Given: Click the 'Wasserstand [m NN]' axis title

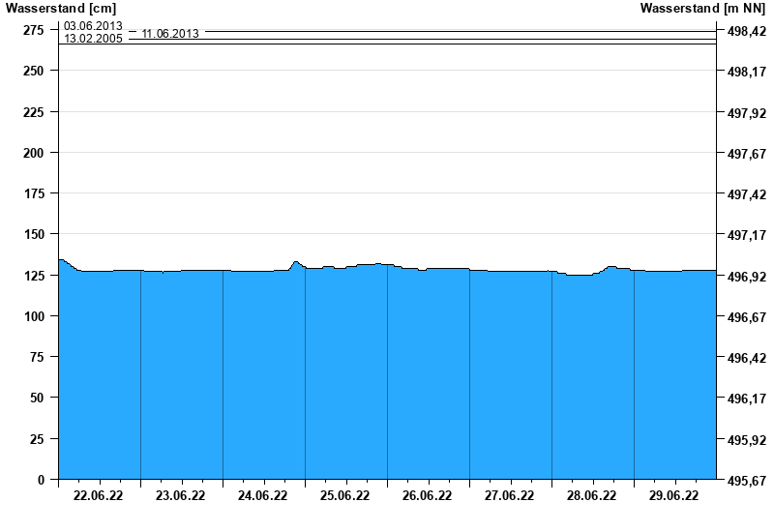Looking at the screenshot, I should pos(703,9).
